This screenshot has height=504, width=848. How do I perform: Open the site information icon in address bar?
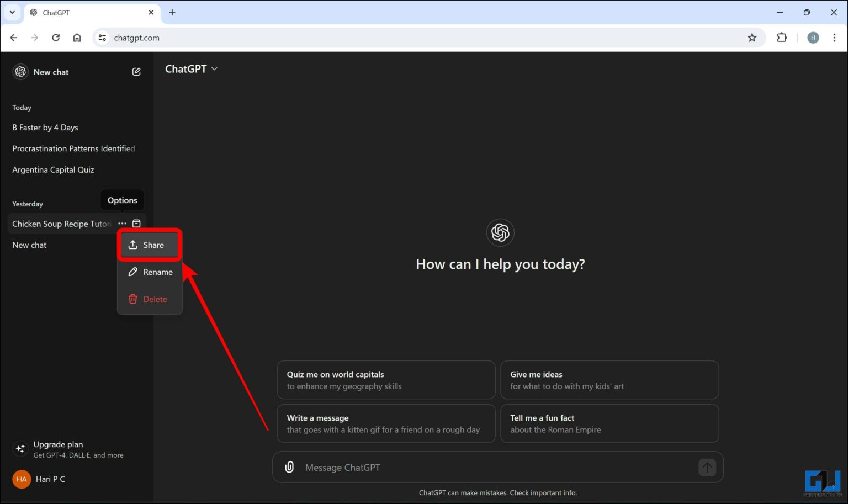click(x=102, y=38)
